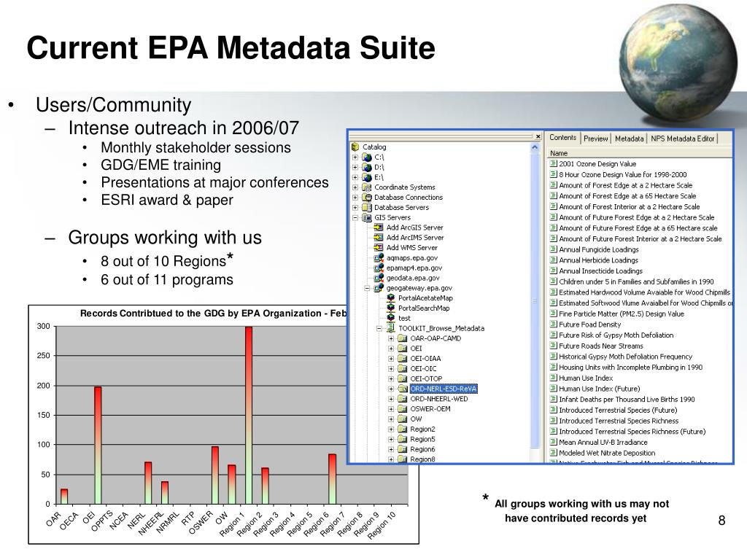The height and width of the screenshot is (560, 747).
Task: Open the Preview tab
Action: [x=595, y=139]
